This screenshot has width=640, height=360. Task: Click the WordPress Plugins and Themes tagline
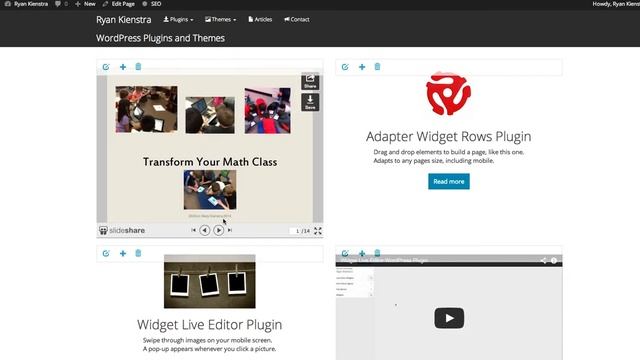point(160,38)
